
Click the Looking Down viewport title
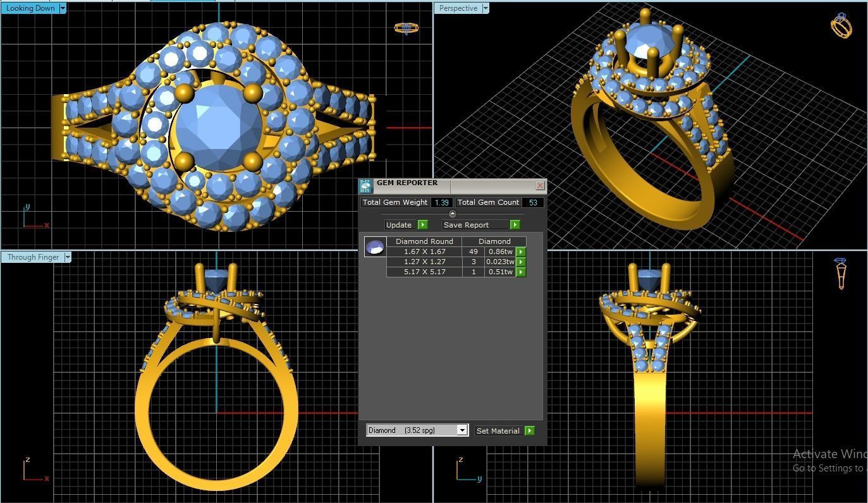click(x=30, y=8)
